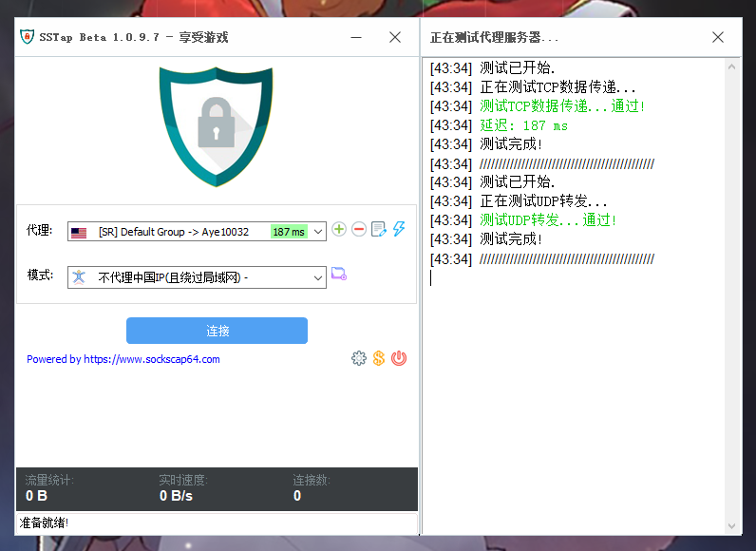Click the 187 ms latency badge
This screenshot has width=756, height=551.
289,232
